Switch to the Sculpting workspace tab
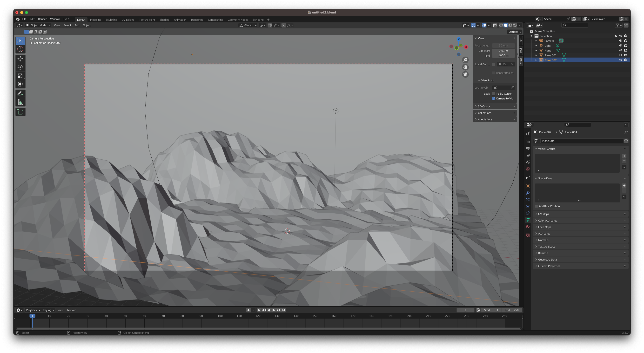The width and height of the screenshot is (644, 353). pyautogui.click(x=111, y=20)
